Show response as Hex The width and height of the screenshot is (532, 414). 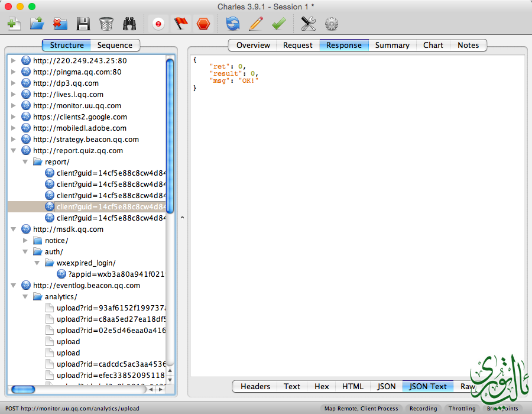pos(322,387)
